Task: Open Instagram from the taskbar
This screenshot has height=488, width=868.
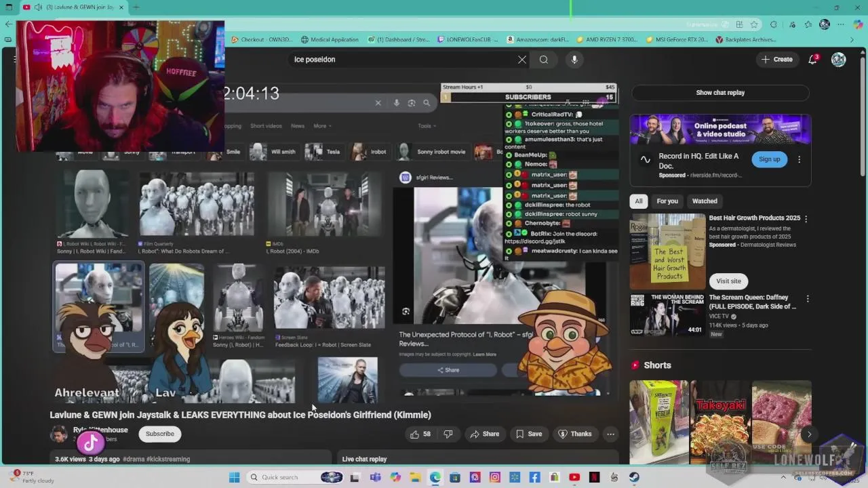Action: (x=495, y=477)
